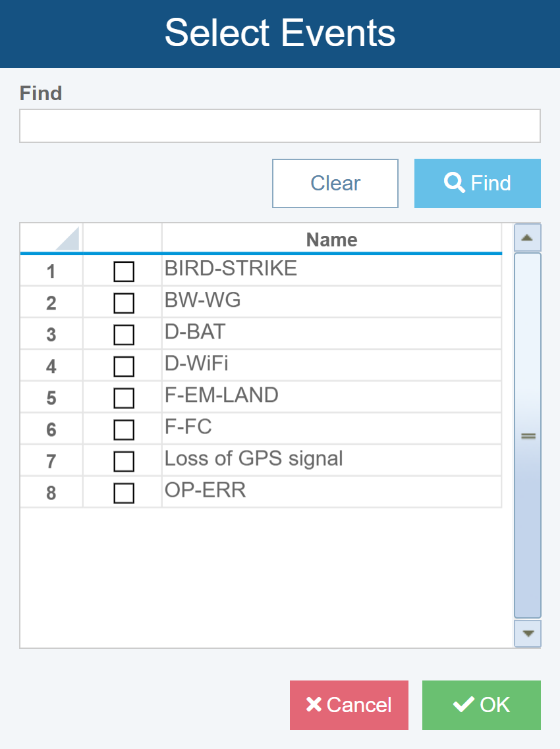560x749 pixels.
Task: Enable the Loss of GPS signal checkbox
Action: click(124, 461)
